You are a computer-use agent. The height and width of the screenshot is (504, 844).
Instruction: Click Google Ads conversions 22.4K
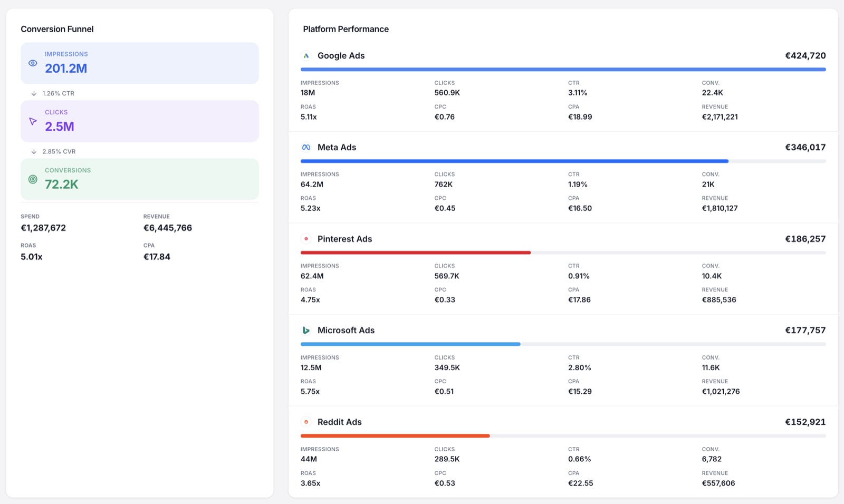click(712, 92)
